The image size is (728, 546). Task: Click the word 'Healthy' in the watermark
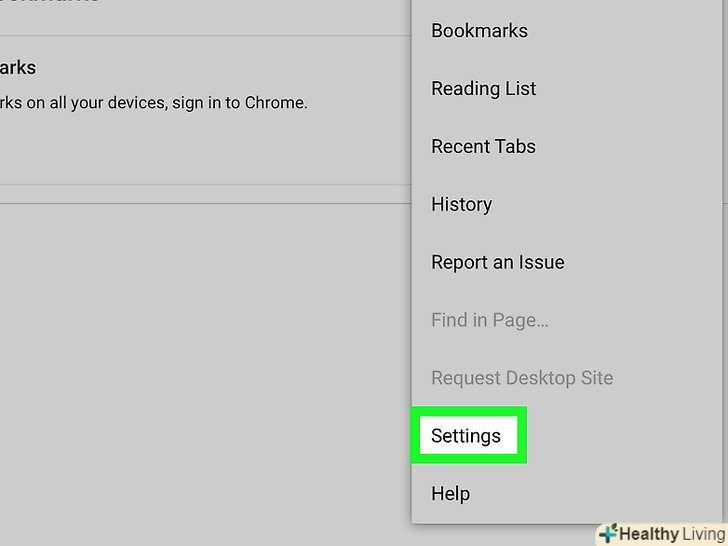click(649, 534)
